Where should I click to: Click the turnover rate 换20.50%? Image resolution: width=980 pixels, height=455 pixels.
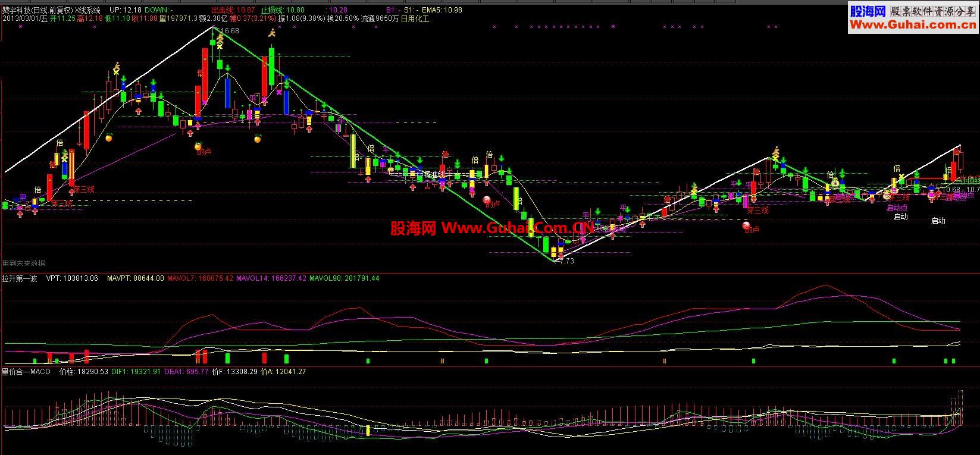(x=343, y=18)
